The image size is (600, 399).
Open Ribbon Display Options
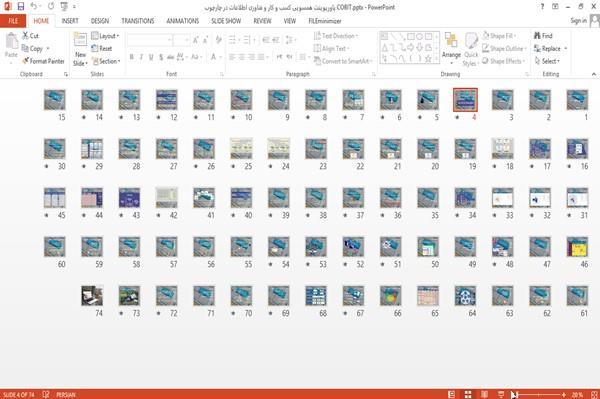click(x=555, y=7)
